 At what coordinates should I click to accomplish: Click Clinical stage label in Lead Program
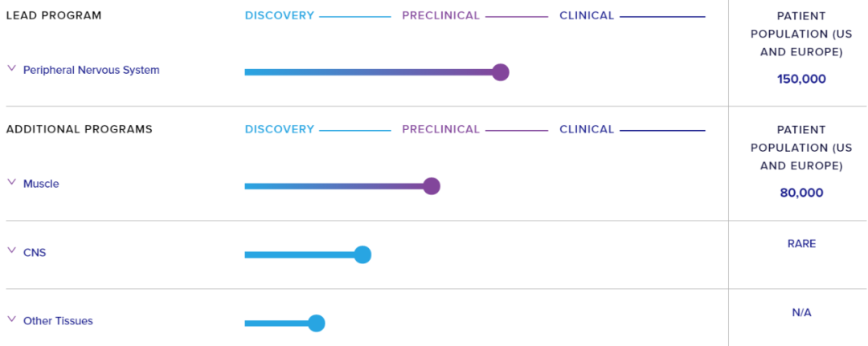click(587, 15)
